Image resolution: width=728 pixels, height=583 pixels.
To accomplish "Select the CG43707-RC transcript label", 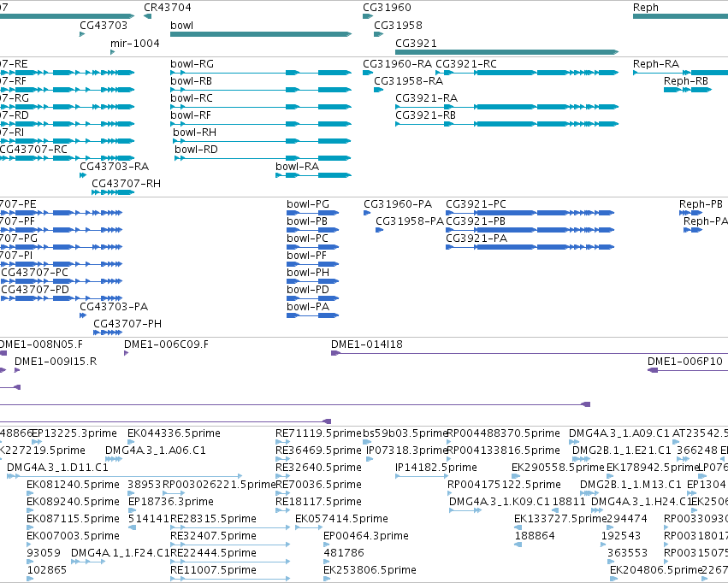I will click(x=33, y=150).
